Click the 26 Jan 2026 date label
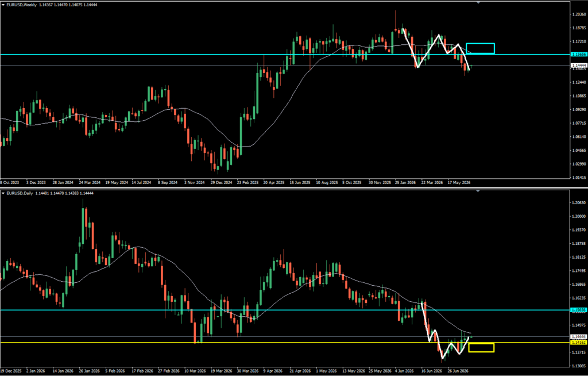This screenshot has width=588, height=376. pos(89,371)
